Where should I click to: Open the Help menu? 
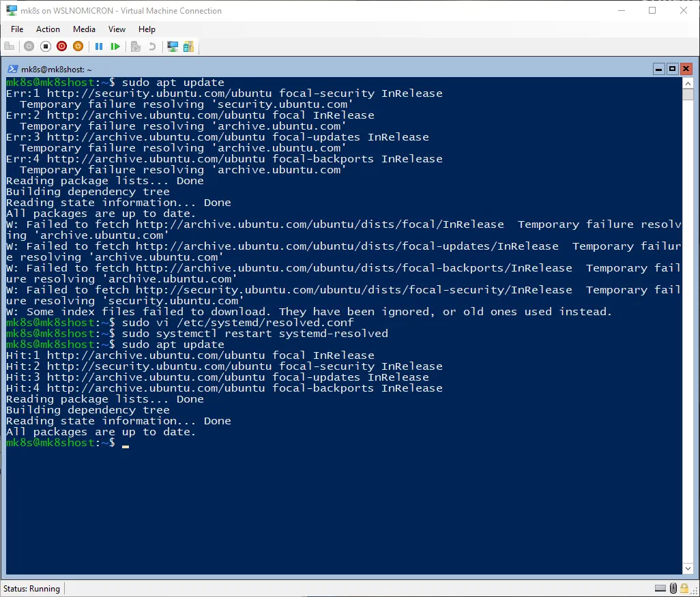click(x=147, y=29)
